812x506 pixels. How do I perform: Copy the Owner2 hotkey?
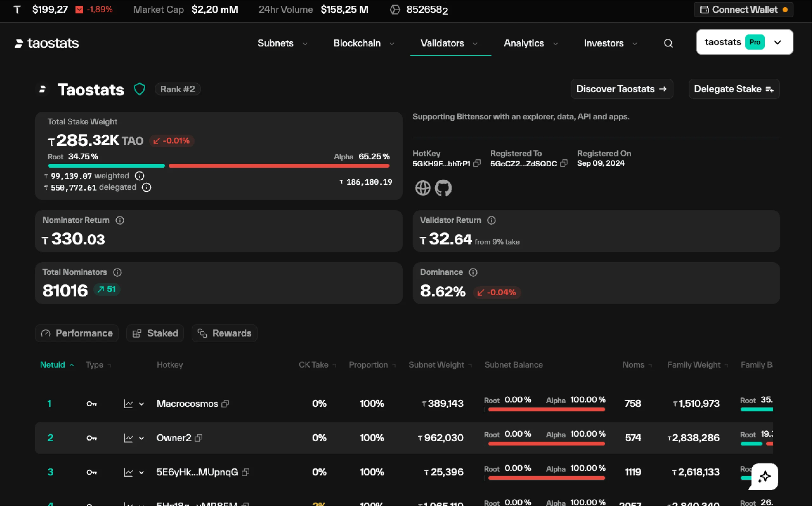[199, 438]
